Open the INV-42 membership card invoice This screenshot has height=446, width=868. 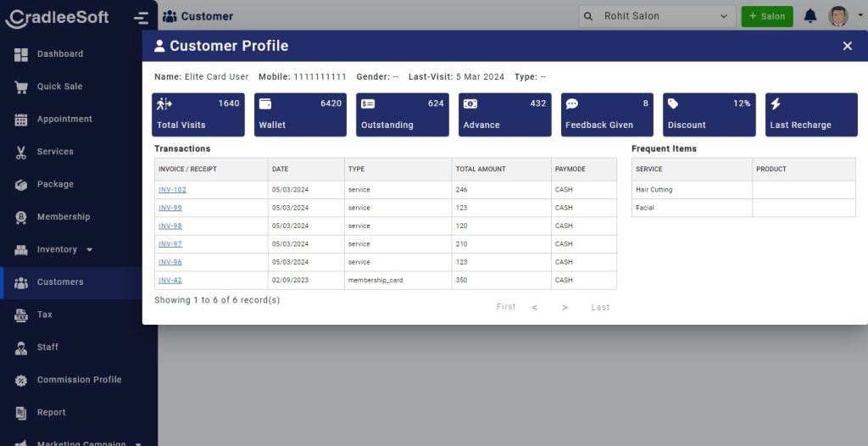[170, 281]
